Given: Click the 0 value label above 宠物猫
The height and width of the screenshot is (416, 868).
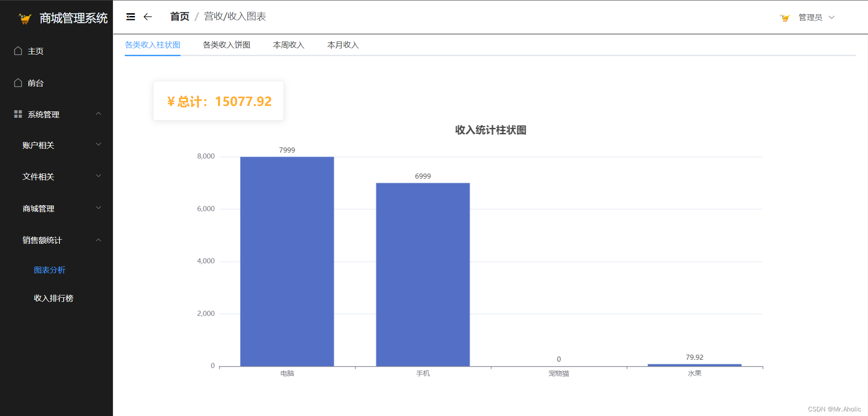Looking at the screenshot, I should (x=559, y=359).
